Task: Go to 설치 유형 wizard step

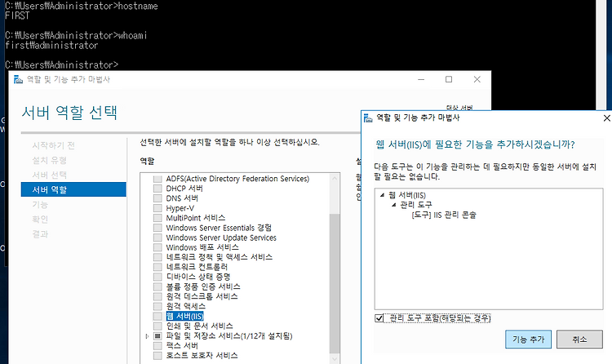Action: pyautogui.click(x=49, y=160)
